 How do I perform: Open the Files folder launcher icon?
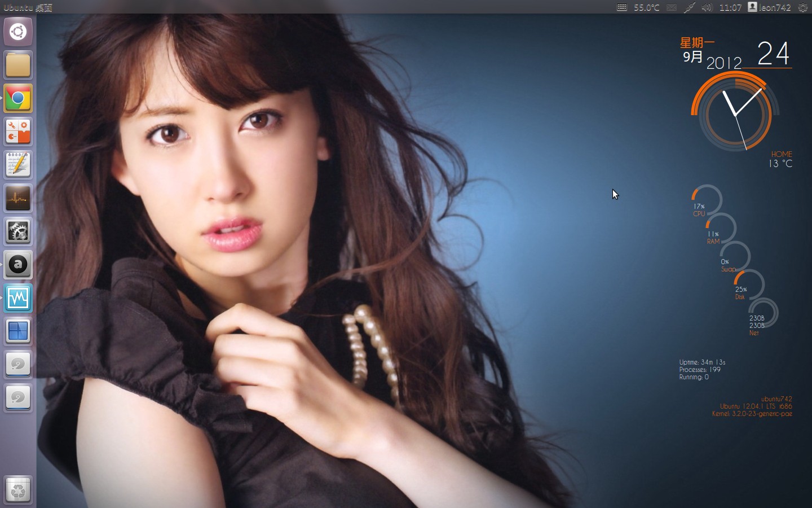[x=18, y=65]
